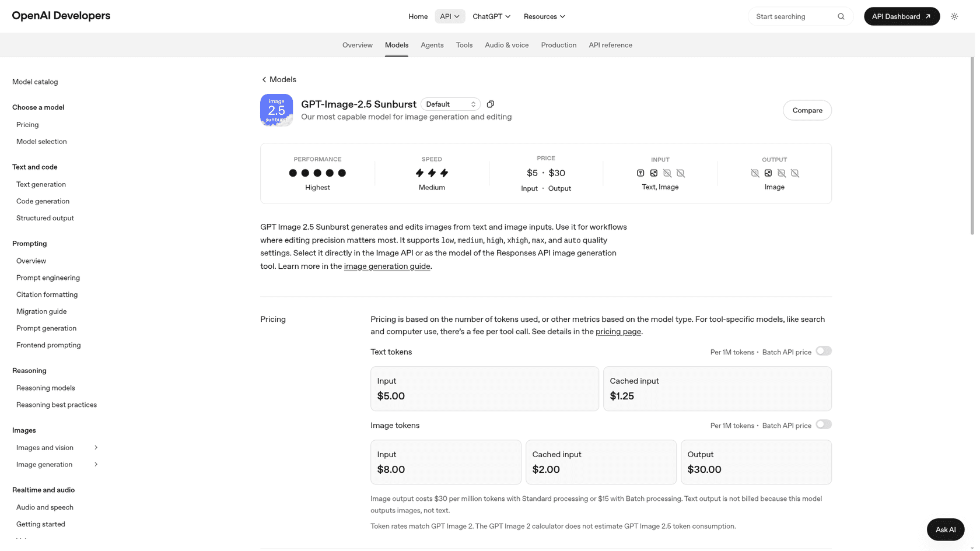The image size is (980, 551).
Task: Go to the Home menu item
Action: 418,16
